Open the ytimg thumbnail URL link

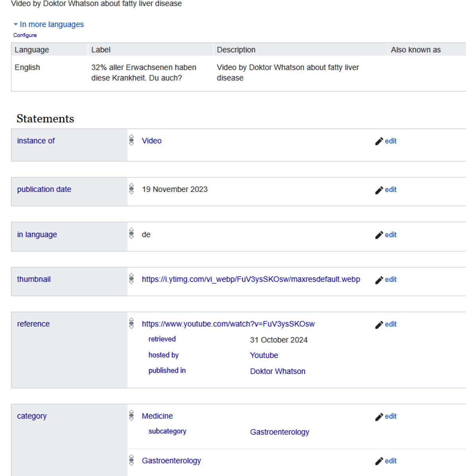pyautogui.click(x=250, y=279)
